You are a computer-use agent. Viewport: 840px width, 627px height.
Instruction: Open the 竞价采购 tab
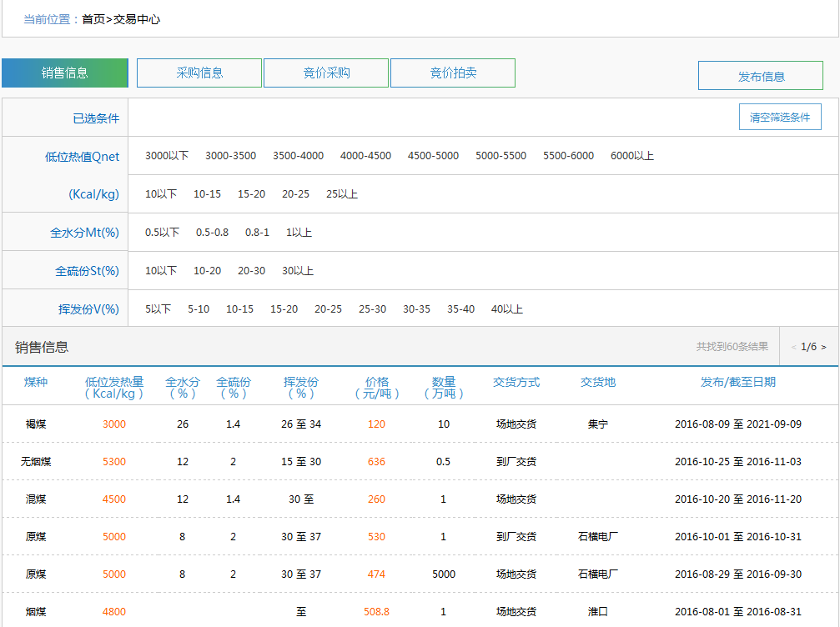[x=326, y=73]
